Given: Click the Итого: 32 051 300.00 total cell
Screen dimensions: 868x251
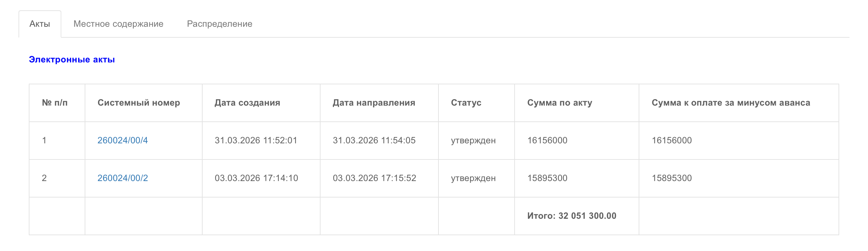Looking at the screenshot, I should point(571,216).
